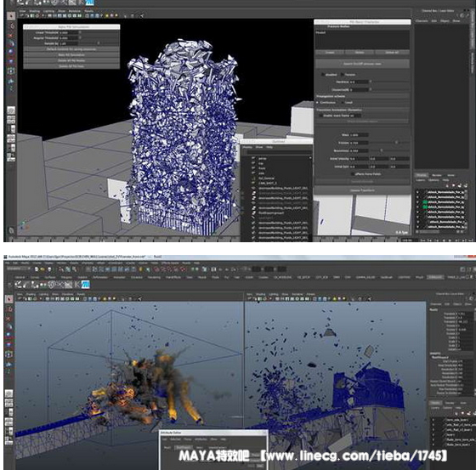Switch to Render tab in upper layer editor
This screenshot has width=476, height=470.
click(x=437, y=175)
